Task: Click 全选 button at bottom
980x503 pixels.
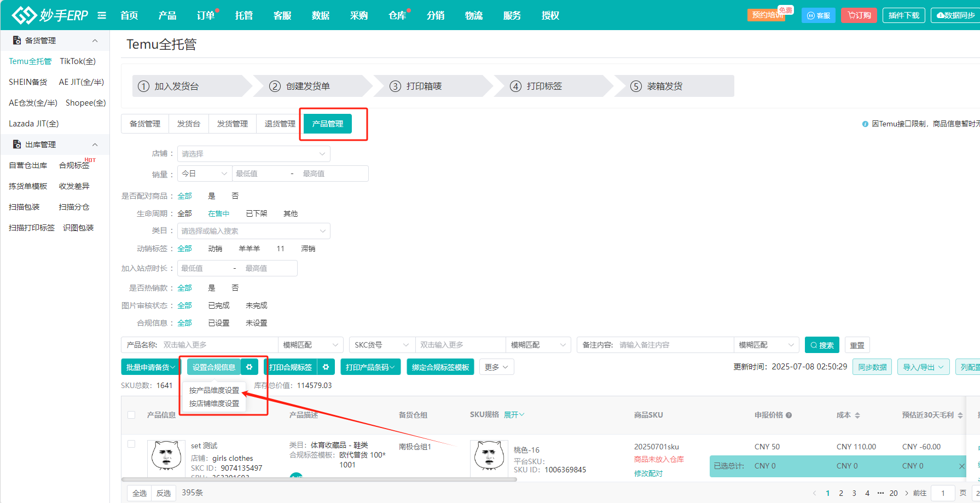Action: (140, 493)
